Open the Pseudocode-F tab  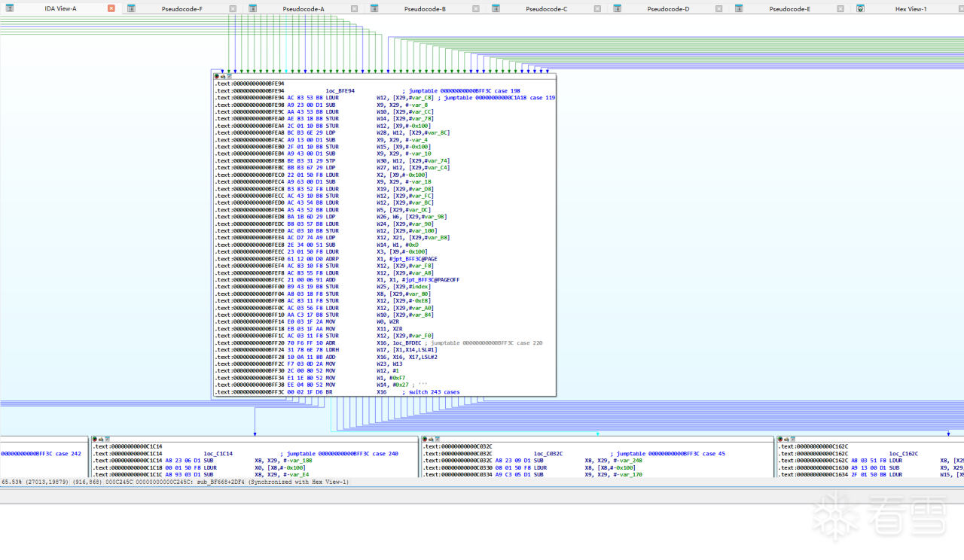[182, 9]
